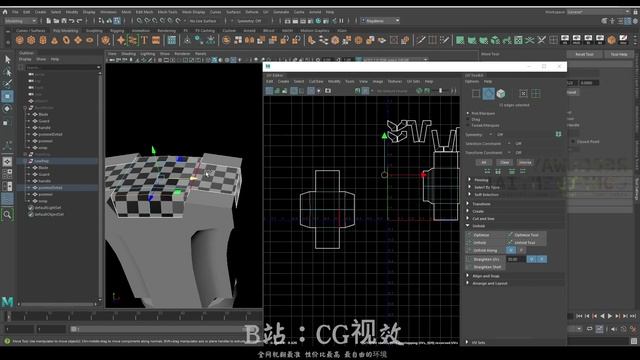Open the Symmetry dropdown in UV Toolkit
This screenshot has height=360, width=640.
click(491, 134)
